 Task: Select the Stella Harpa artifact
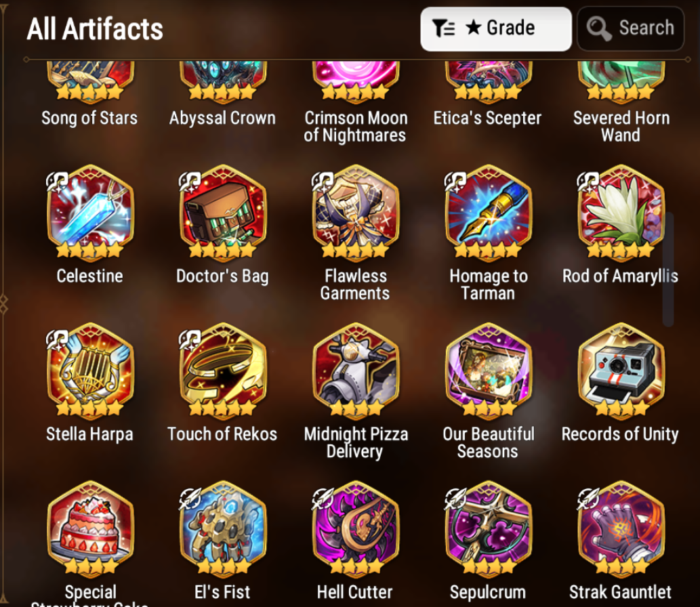tap(89, 371)
